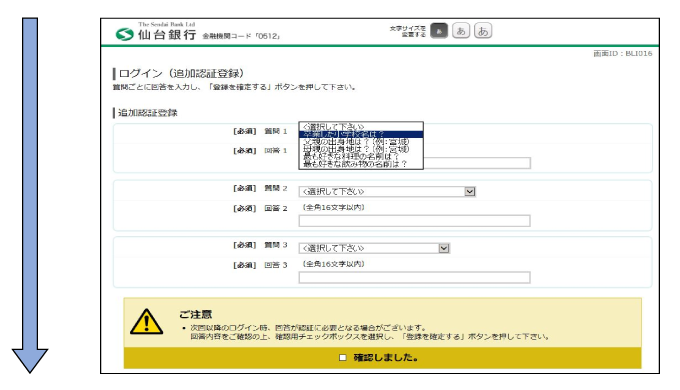Screen dimensions: 680x390
Task: Click the 画面ID : BLI016 text
Action: click(x=622, y=53)
